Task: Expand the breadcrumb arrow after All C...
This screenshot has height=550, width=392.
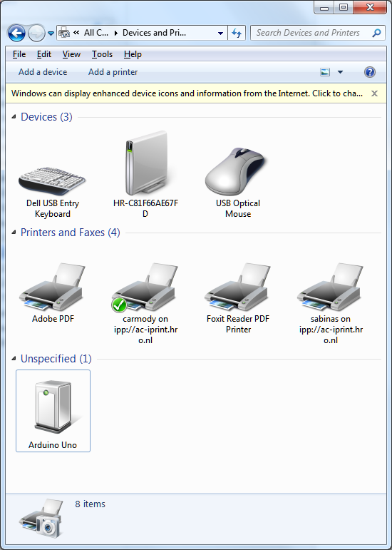Action: [x=116, y=34]
